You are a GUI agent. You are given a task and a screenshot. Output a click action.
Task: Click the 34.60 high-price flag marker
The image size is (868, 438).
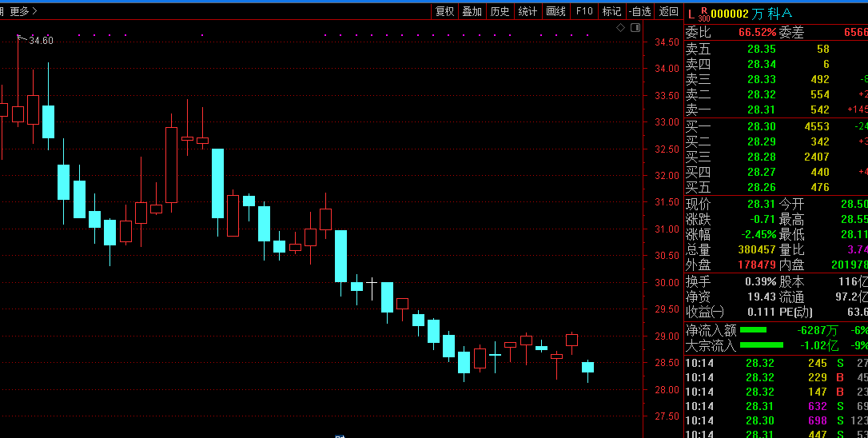coord(35,40)
